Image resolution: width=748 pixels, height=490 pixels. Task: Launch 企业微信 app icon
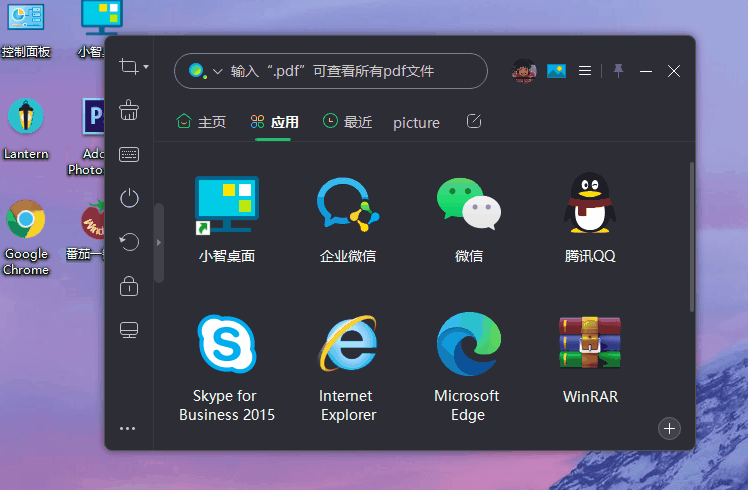tap(348, 204)
